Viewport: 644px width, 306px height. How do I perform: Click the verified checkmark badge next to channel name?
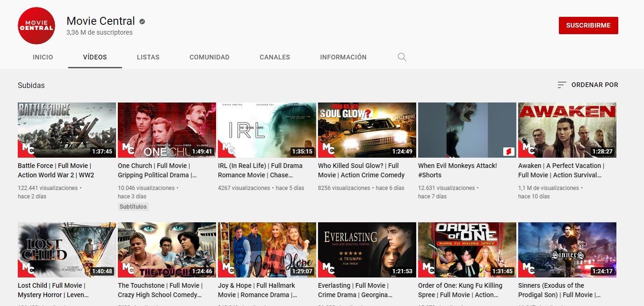[142, 22]
